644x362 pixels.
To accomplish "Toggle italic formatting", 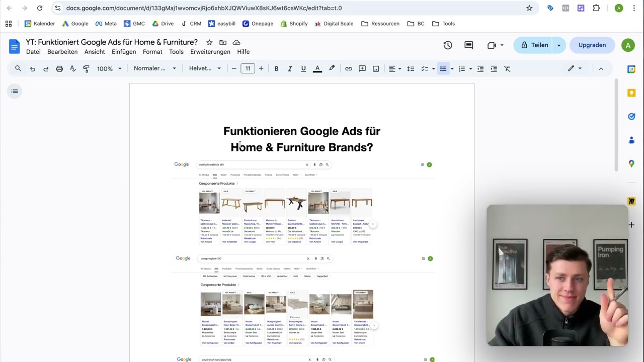I will point(290,68).
